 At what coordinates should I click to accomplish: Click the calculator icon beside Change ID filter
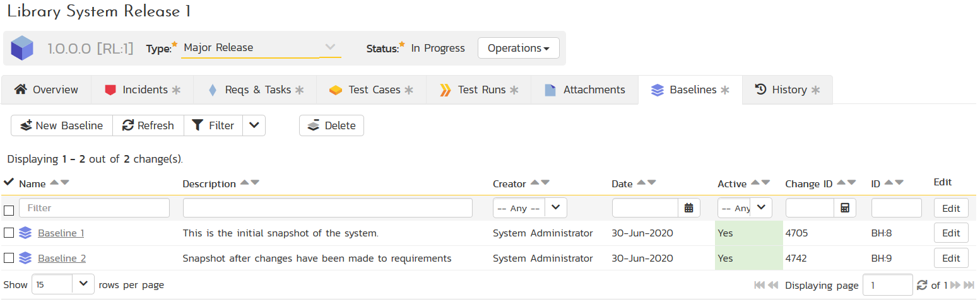pyautogui.click(x=845, y=208)
